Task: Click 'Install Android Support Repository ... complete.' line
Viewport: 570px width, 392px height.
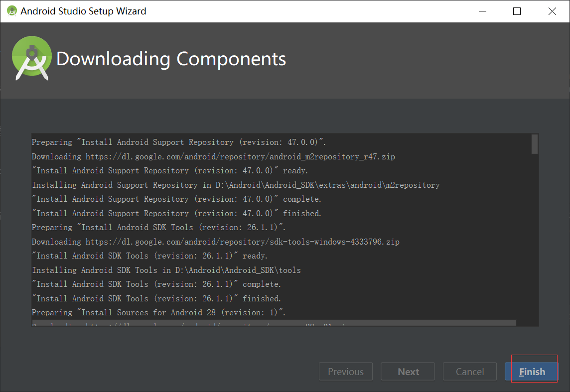Action: 177,199
